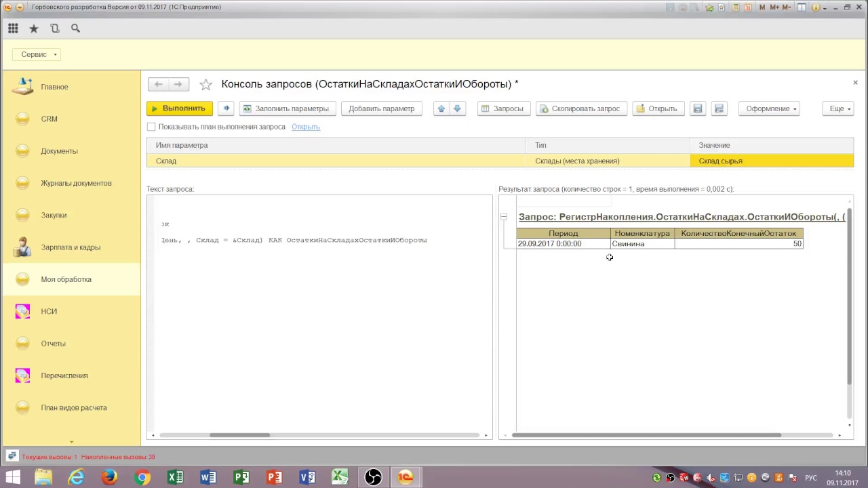This screenshot has width=868, height=488.
Task: Enable Показывать план выполнения запроса checkbox
Action: (151, 127)
